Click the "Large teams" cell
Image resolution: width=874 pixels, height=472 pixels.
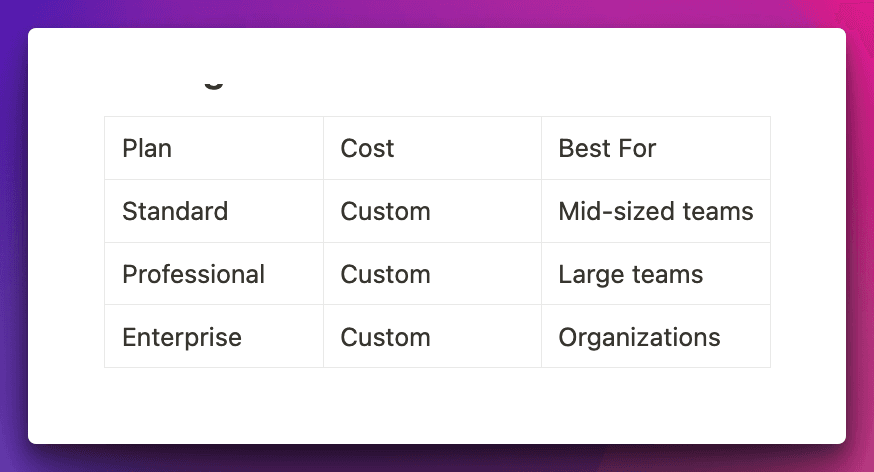630,275
